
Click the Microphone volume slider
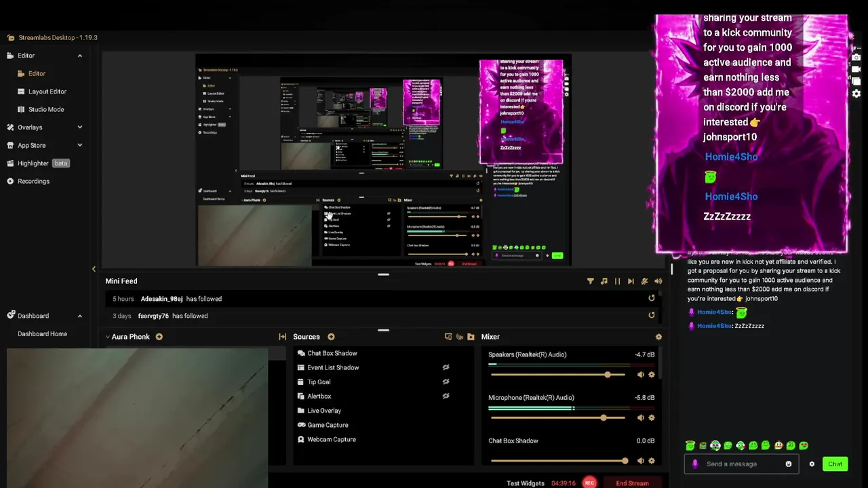pyautogui.click(x=557, y=418)
